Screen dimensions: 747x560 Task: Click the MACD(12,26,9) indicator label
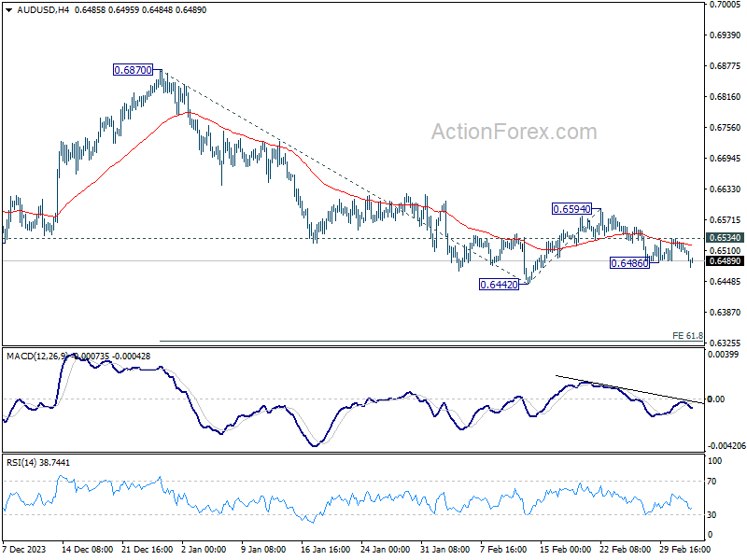(x=37, y=357)
